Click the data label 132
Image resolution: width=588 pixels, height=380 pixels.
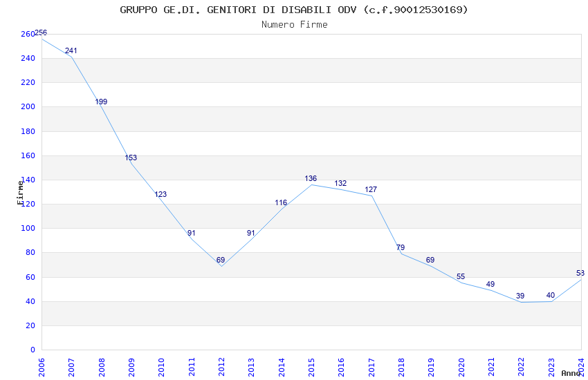[340, 183]
